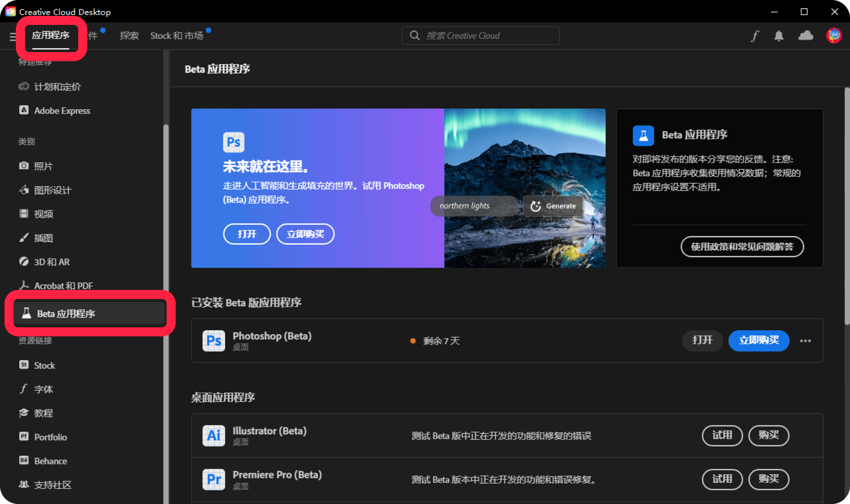Click the main content vertical scrollbar
This screenshot has height=504, width=850.
coord(847,206)
